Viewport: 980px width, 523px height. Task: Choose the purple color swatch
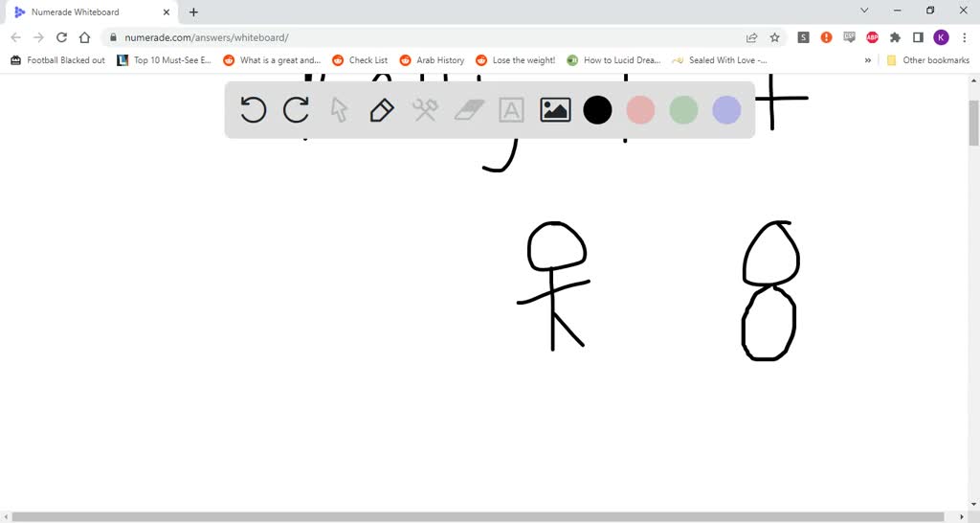point(726,110)
